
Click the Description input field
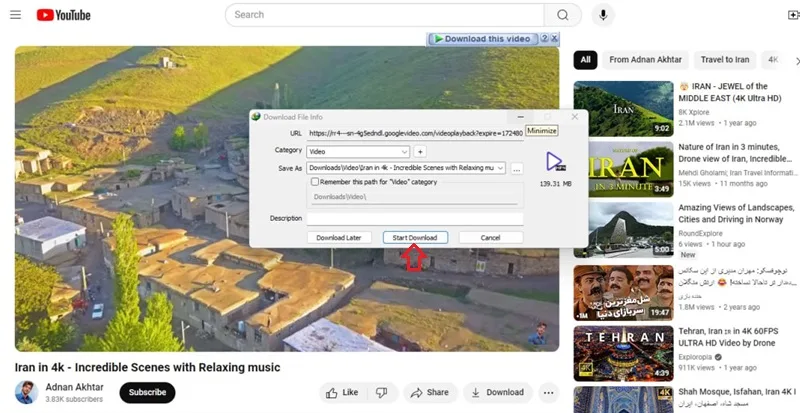[x=415, y=218]
